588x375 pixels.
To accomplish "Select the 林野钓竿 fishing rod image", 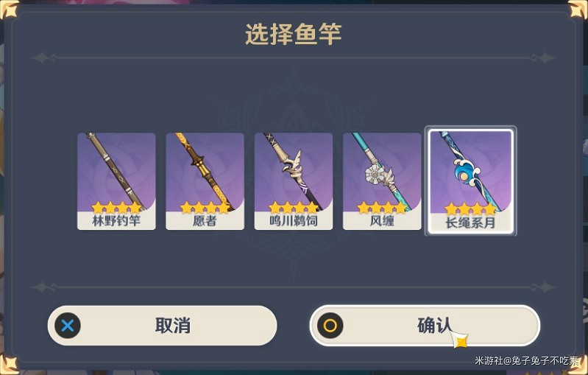I will tap(116, 172).
